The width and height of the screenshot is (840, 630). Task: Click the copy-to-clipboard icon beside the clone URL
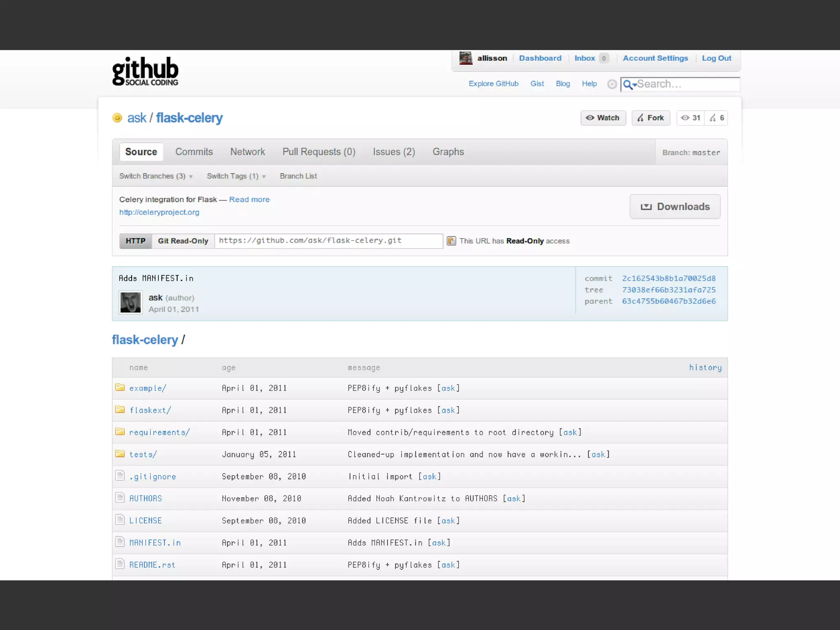pyautogui.click(x=451, y=241)
